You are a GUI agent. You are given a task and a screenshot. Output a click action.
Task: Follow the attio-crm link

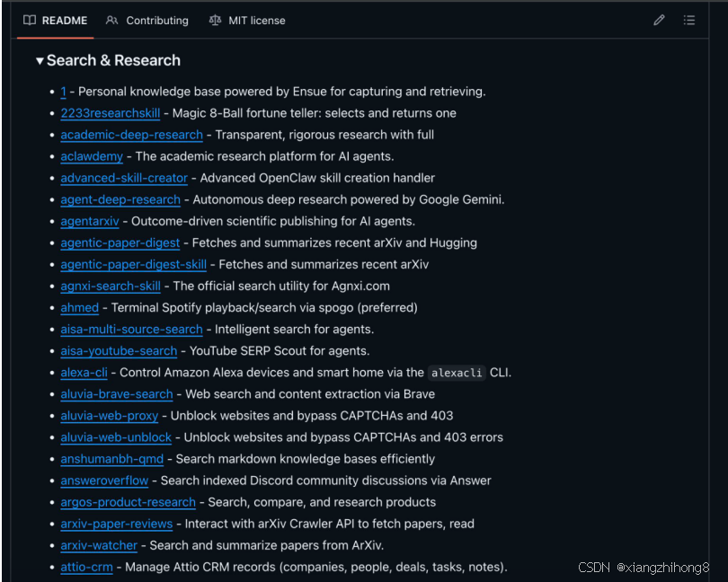[86, 567]
